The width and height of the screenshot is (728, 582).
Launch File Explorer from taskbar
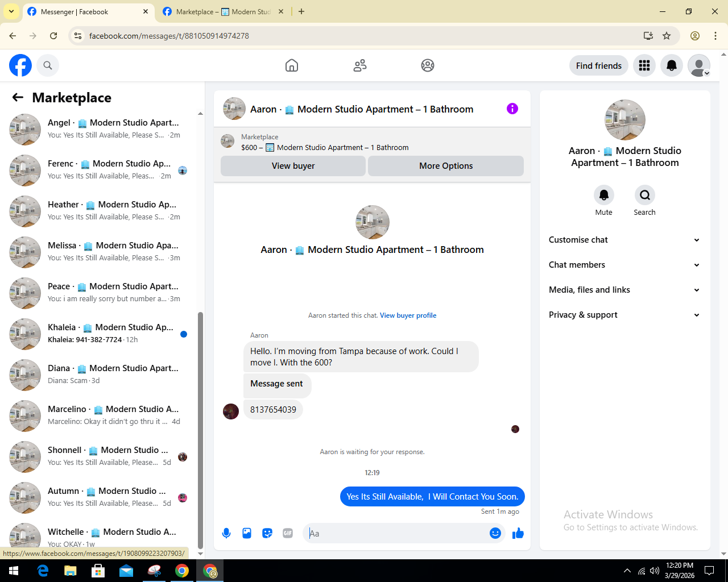pyautogui.click(x=71, y=571)
